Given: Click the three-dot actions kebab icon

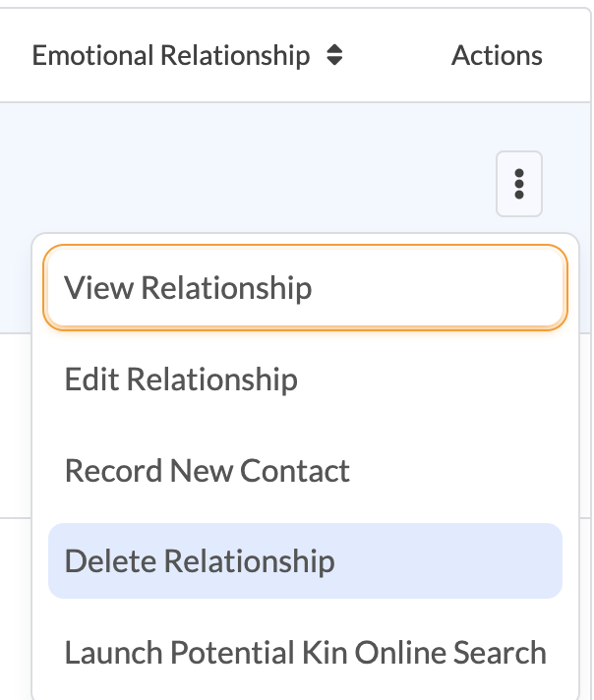Looking at the screenshot, I should pos(519,184).
